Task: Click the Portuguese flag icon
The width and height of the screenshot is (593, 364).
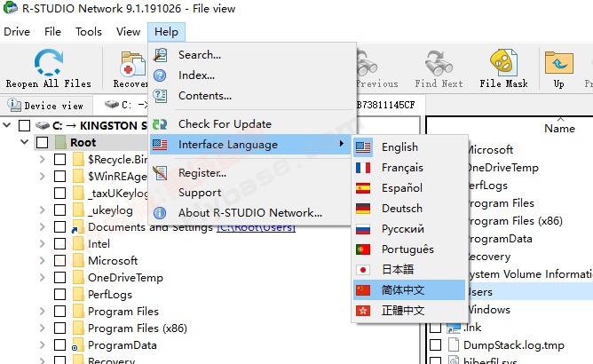Action: click(363, 249)
